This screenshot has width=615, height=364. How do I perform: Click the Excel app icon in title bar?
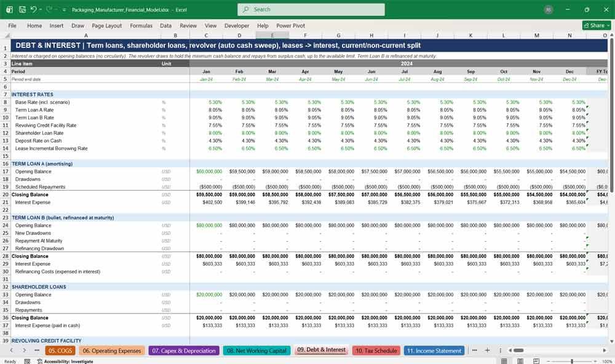(x=9, y=9)
